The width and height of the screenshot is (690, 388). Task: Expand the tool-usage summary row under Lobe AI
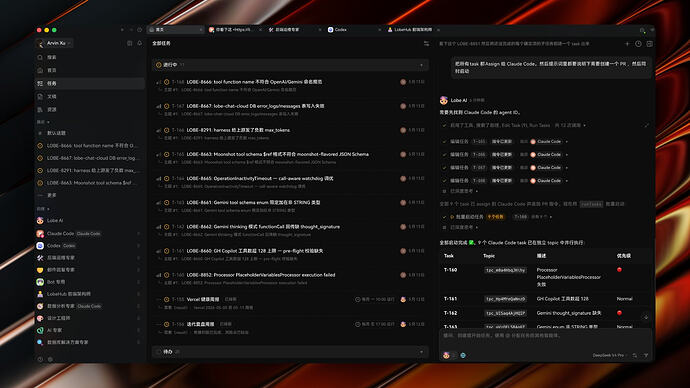[x=515, y=125]
